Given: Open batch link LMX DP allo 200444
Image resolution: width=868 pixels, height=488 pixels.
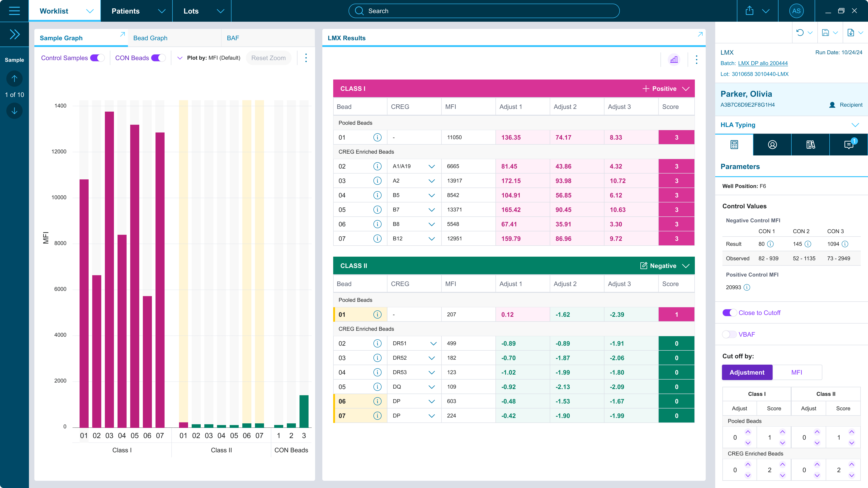Looking at the screenshot, I should 762,63.
